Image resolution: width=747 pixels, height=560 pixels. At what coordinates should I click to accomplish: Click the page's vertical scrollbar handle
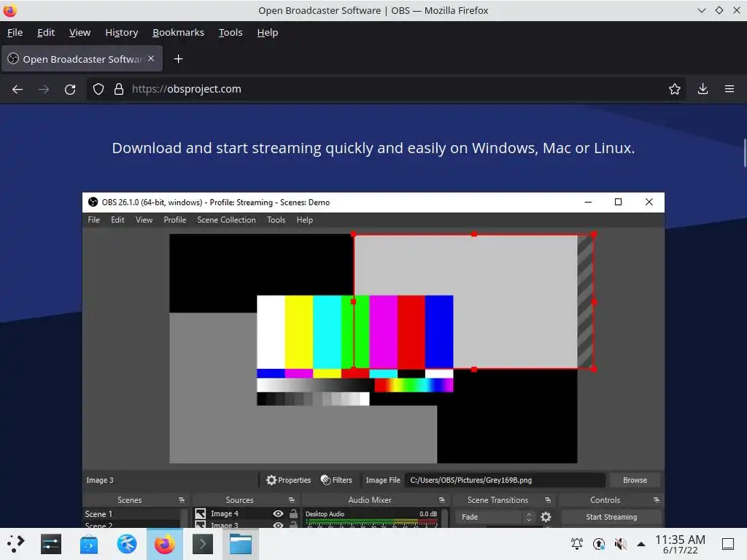coord(744,152)
